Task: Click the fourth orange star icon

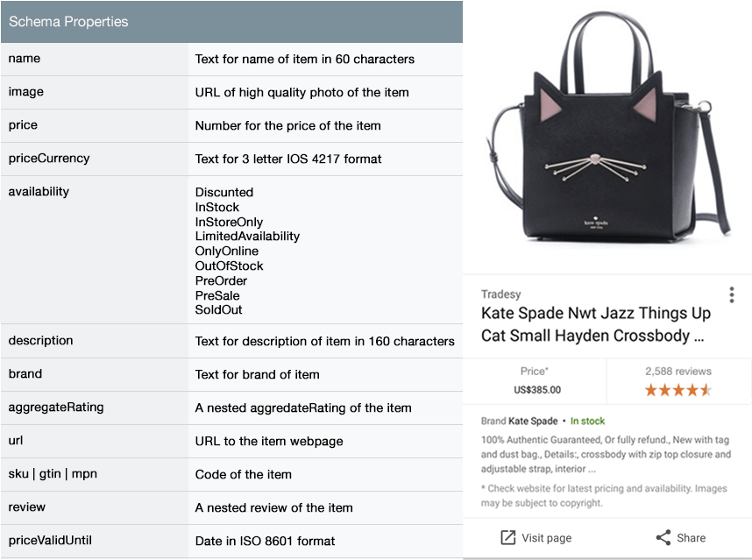Action: 692,387
